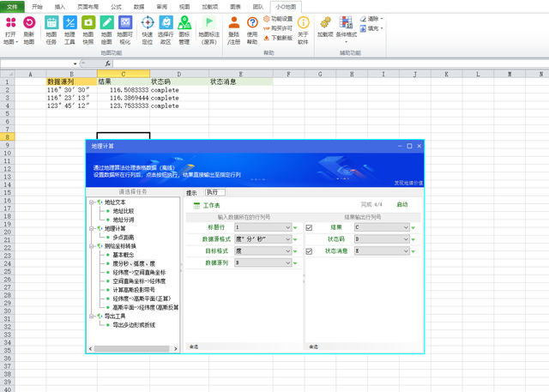Switch to the 页面布局 ribbon tab
Screen dimensions: 549x392
pyautogui.click(x=87, y=7)
